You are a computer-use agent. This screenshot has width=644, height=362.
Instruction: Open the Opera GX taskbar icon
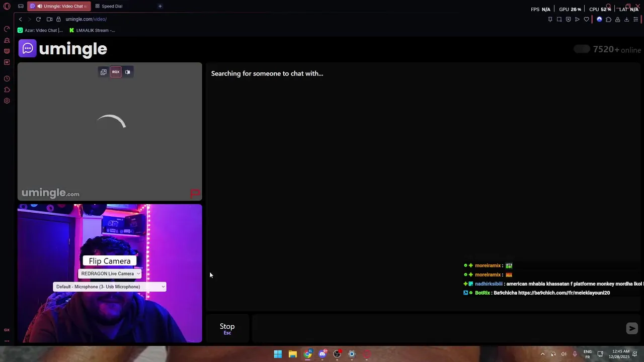click(x=367, y=354)
